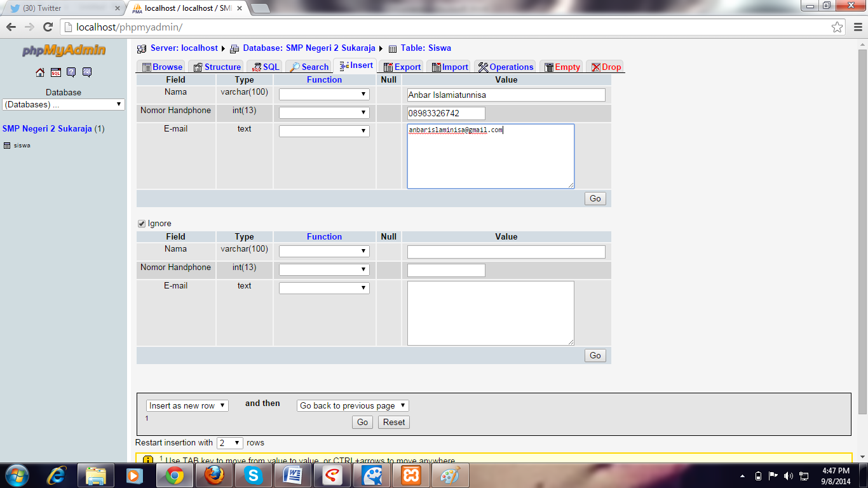Switch to the Structure tab

[216, 66]
